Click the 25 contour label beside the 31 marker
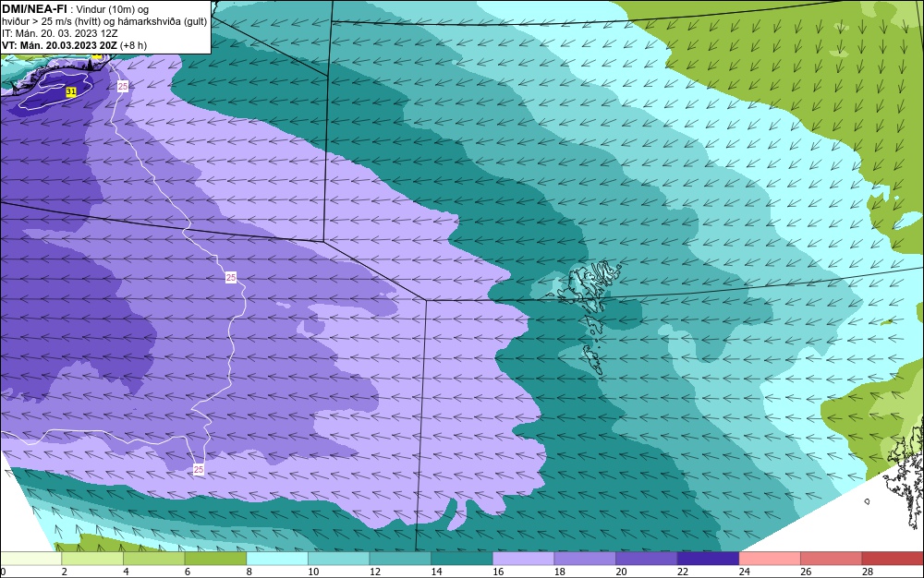This screenshot has height=578, width=924. point(123,87)
